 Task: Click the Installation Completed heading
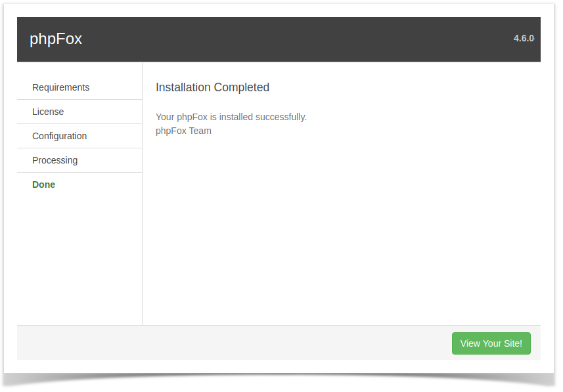coord(212,87)
